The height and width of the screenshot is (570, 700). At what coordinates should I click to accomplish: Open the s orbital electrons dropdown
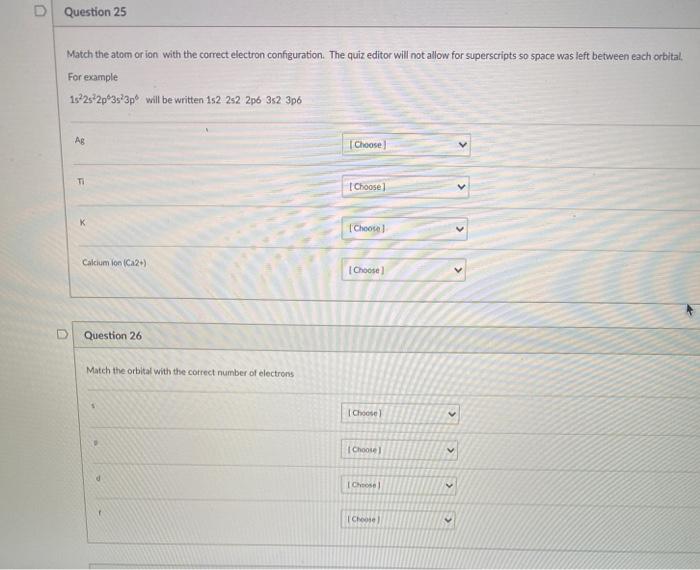point(400,413)
